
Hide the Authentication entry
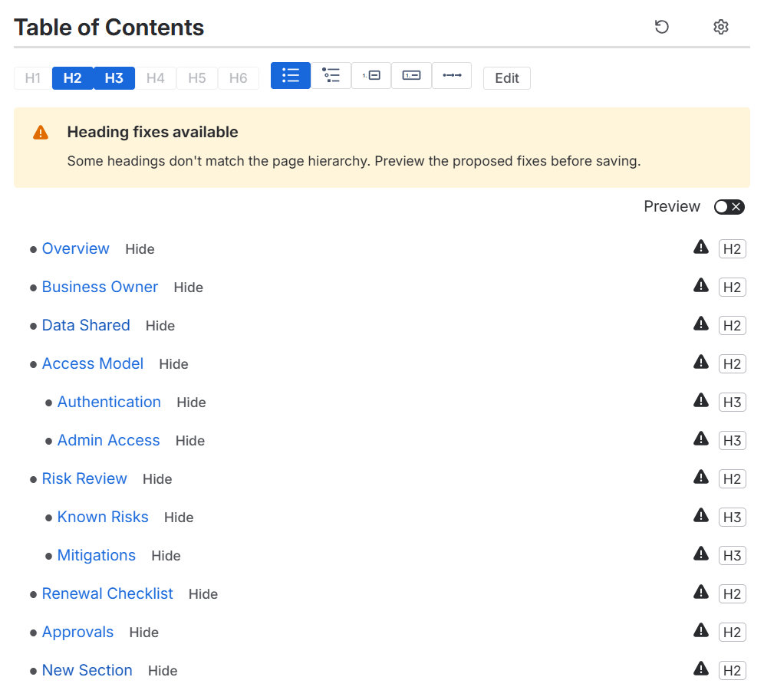pos(192,403)
